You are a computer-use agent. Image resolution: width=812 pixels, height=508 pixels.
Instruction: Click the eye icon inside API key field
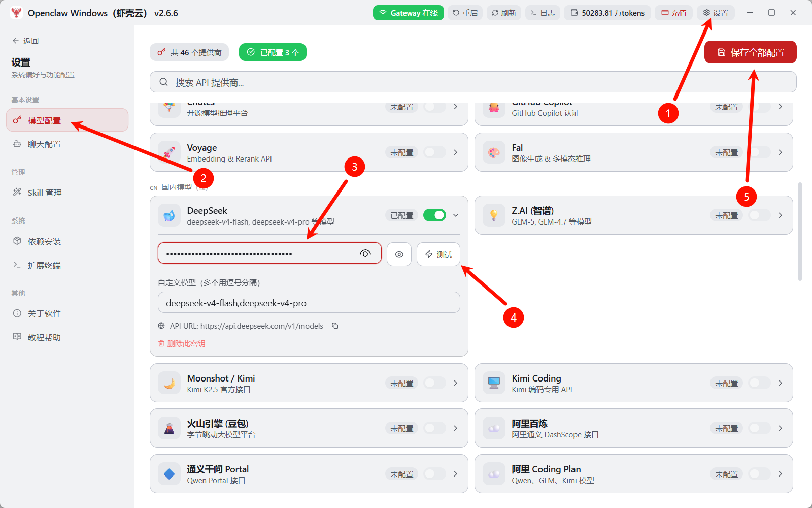365,253
